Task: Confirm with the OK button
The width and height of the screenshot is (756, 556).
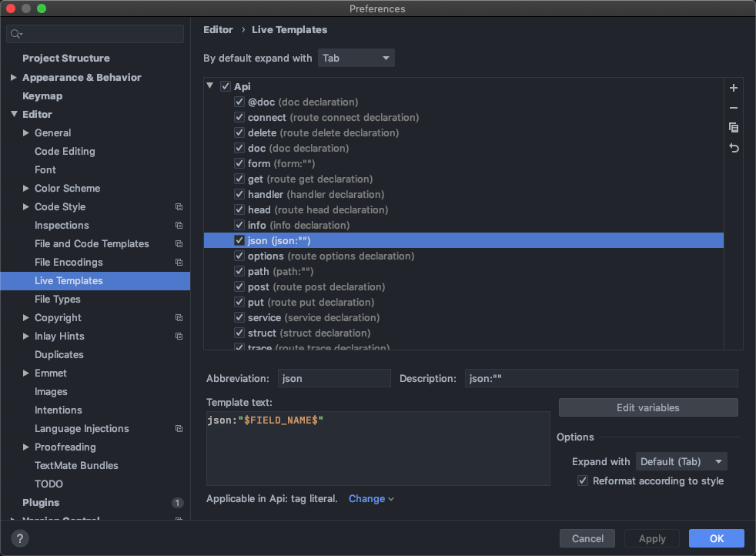Action: 716,538
